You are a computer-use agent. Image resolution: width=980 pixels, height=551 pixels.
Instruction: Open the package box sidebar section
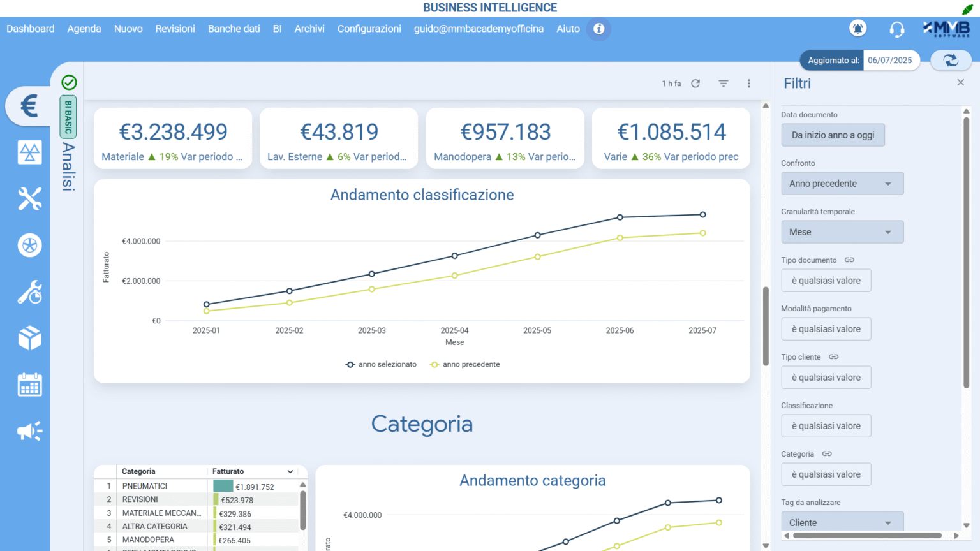[29, 338]
